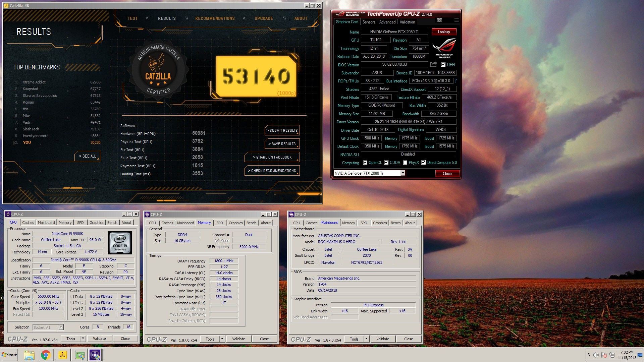Launch Google Chrome from the taskbar

click(x=46, y=355)
